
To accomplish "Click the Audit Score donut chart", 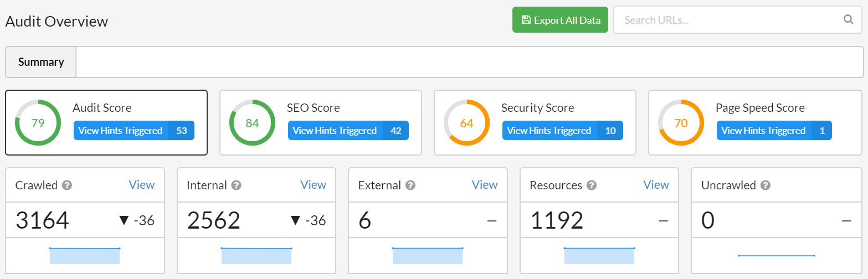I will [x=38, y=123].
